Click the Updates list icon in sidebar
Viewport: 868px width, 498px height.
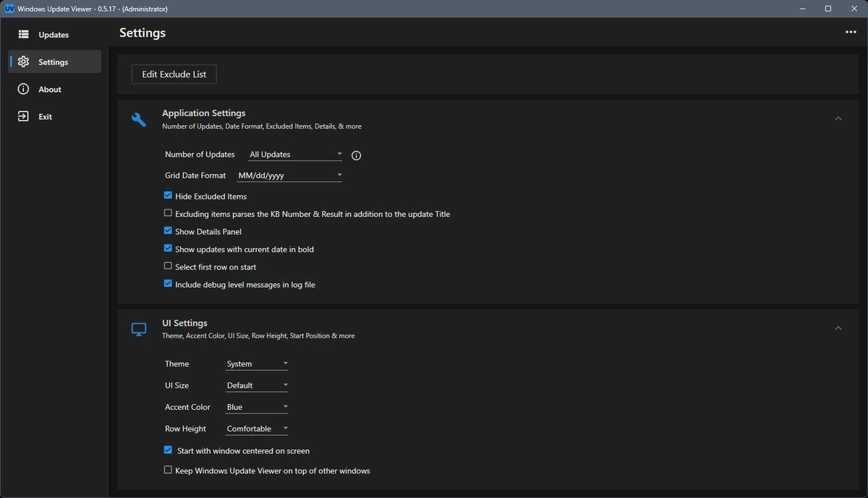(24, 35)
